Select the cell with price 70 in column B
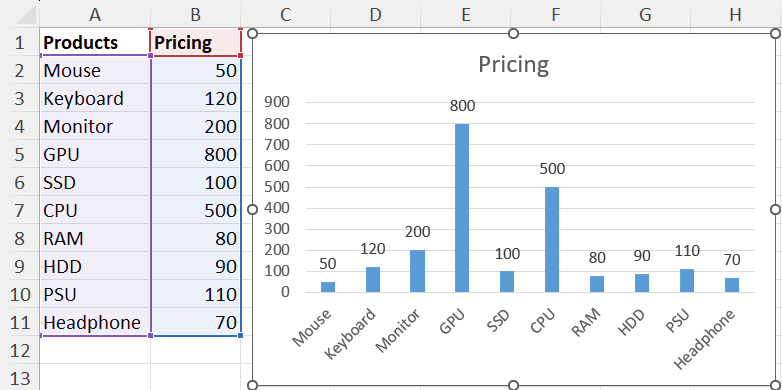 tap(196, 322)
